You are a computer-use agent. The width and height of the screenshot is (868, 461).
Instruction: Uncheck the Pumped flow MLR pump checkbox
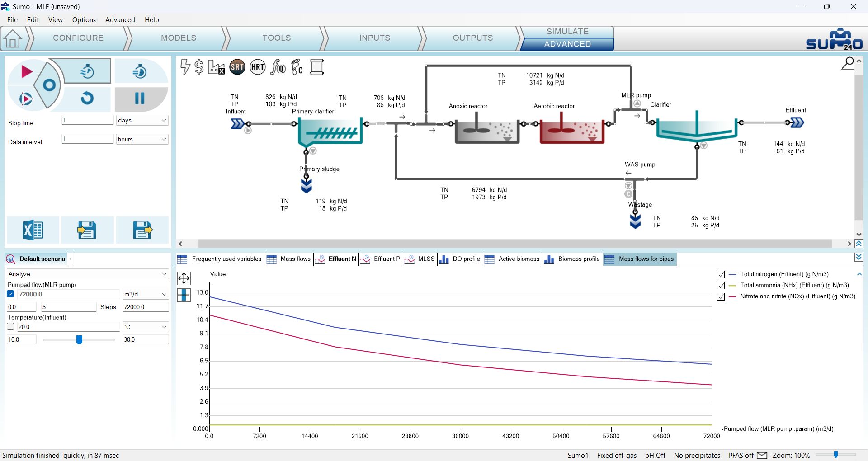point(11,294)
